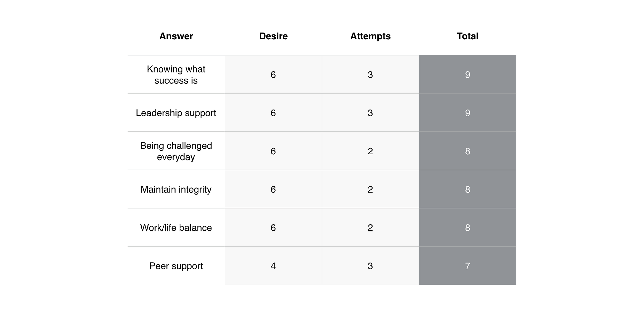Image resolution: width=644 pixels, height=318 pixels.
Task: Click the Attempts column header
Action: (370, 36)
